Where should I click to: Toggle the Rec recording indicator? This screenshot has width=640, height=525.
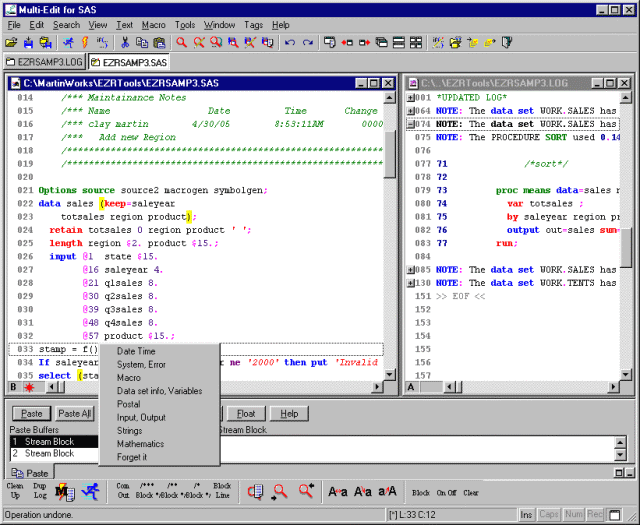tap(596, 515)
